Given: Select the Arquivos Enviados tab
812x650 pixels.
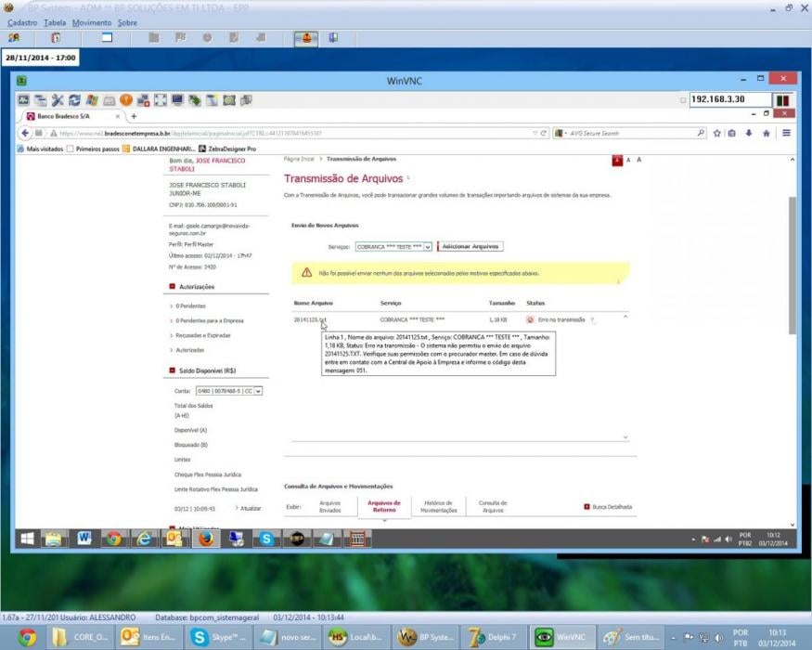Looking at the screenshot, I should click(329, 506).
